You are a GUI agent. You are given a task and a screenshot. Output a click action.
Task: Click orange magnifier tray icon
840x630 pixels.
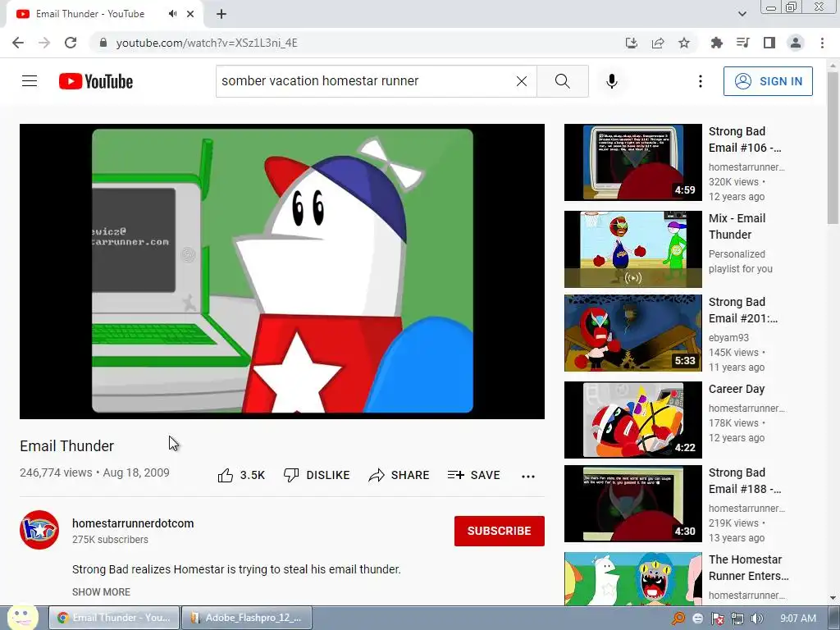[678, 619]
